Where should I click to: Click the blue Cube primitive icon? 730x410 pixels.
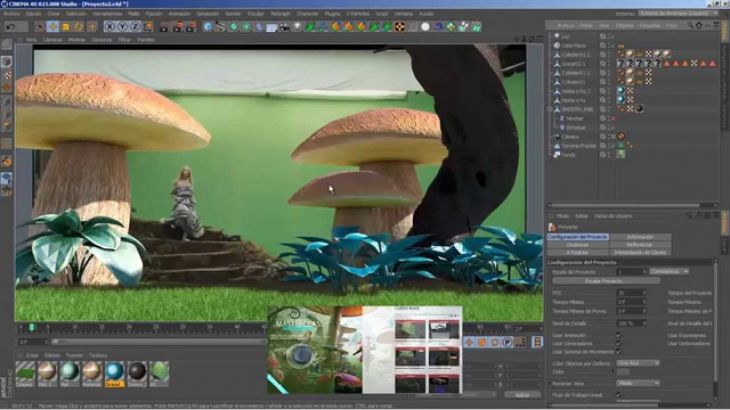pyautogui.click(x=208, y=27)
